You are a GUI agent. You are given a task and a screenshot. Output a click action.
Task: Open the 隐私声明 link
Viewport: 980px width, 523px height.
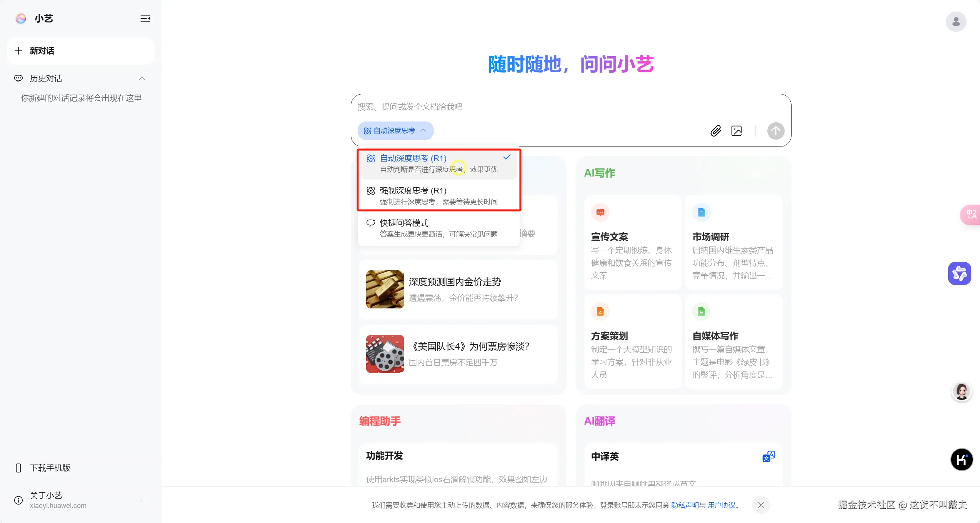click(x=685, y=505)
